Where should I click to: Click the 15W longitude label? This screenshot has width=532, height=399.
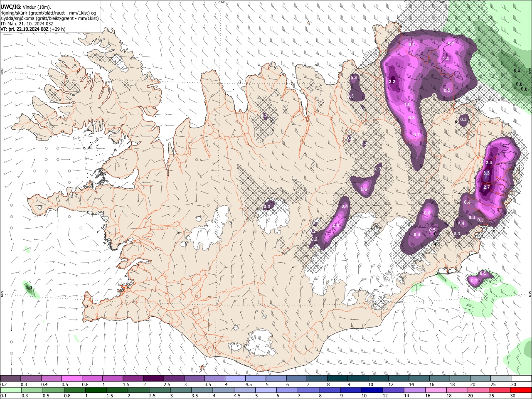(x=441, y=2)
